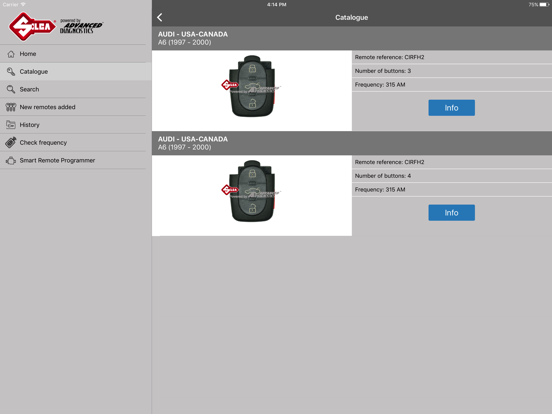Tap the 3-button remote key image
The height and width of the screenshot is (414, 552).
click(x=252, y=86)
